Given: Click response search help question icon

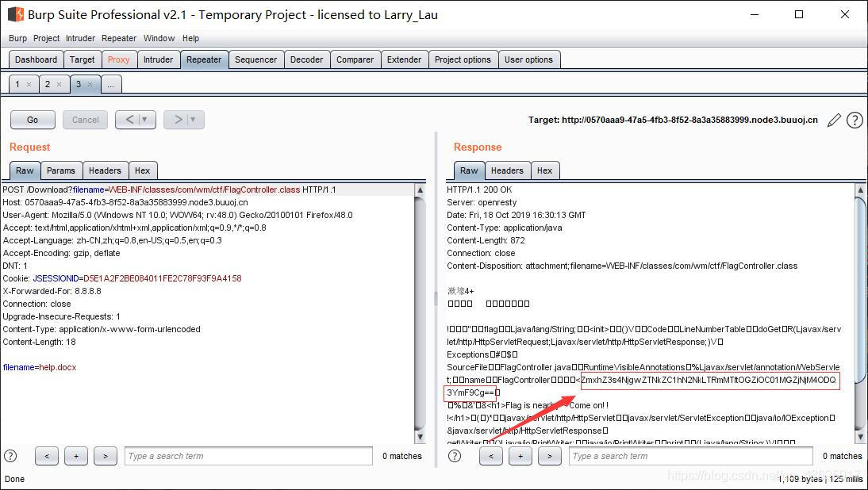Looking at the screenshot, I should [455, 456].
